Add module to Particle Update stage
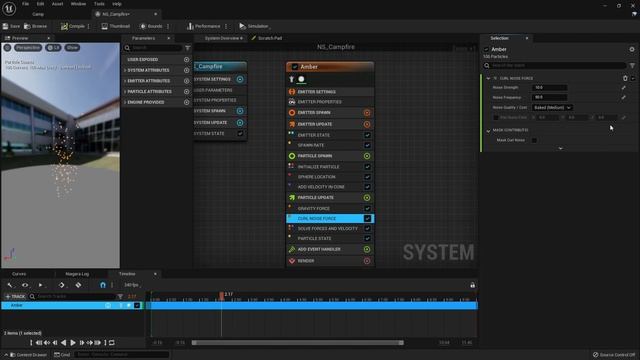The width and height of the screenshot is (640, 360). pos(367,198)
